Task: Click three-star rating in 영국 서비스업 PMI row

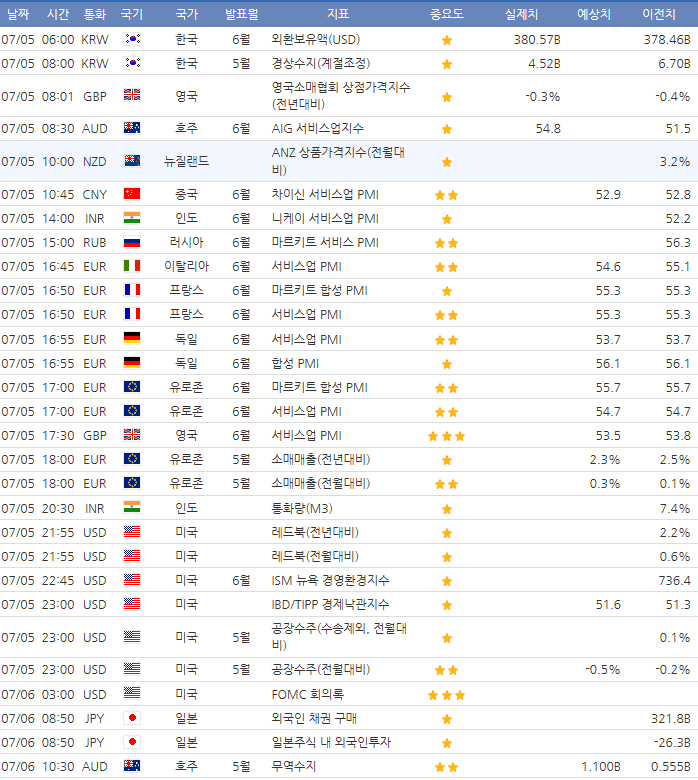Action: (x=446, y=436)
